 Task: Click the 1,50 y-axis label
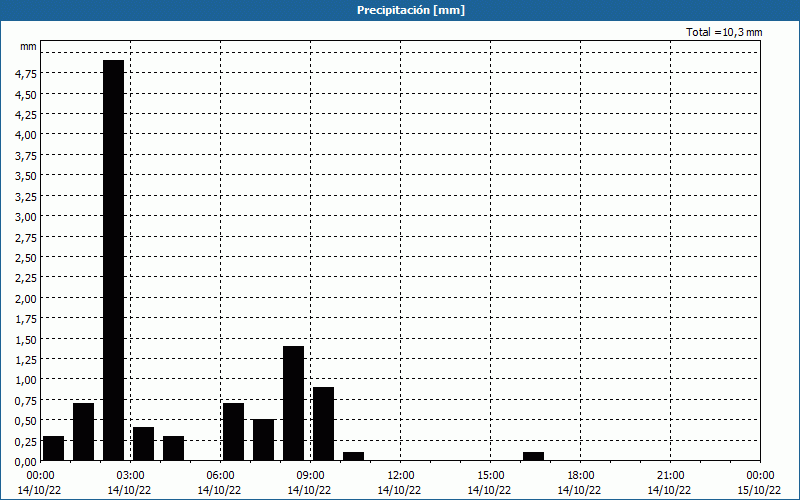tap(26, 339)
